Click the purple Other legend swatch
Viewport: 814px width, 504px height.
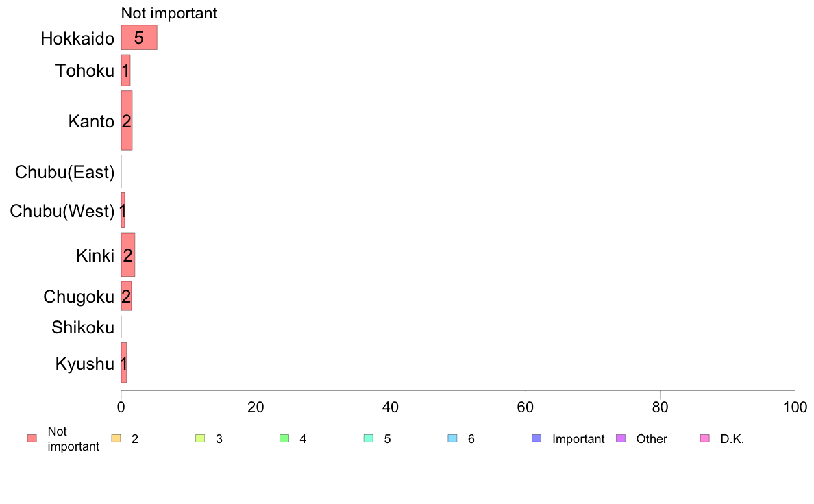click(x=621, y=439)
